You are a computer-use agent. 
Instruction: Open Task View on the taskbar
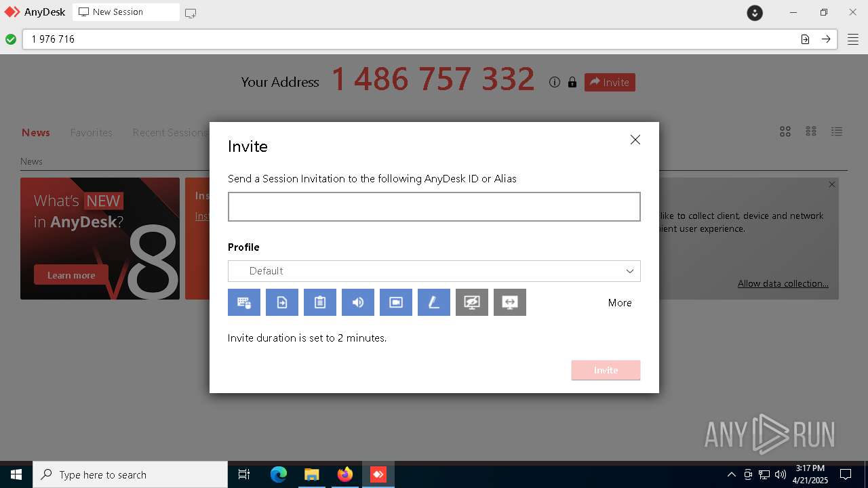(x=244, y=474)
